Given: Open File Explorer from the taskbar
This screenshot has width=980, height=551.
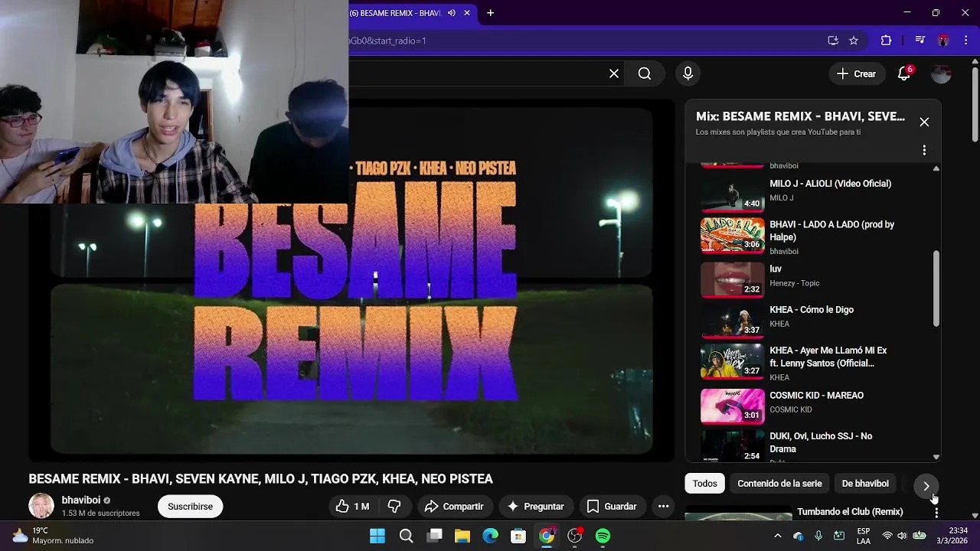Looking at the screenshot, I should pos(462,536).
